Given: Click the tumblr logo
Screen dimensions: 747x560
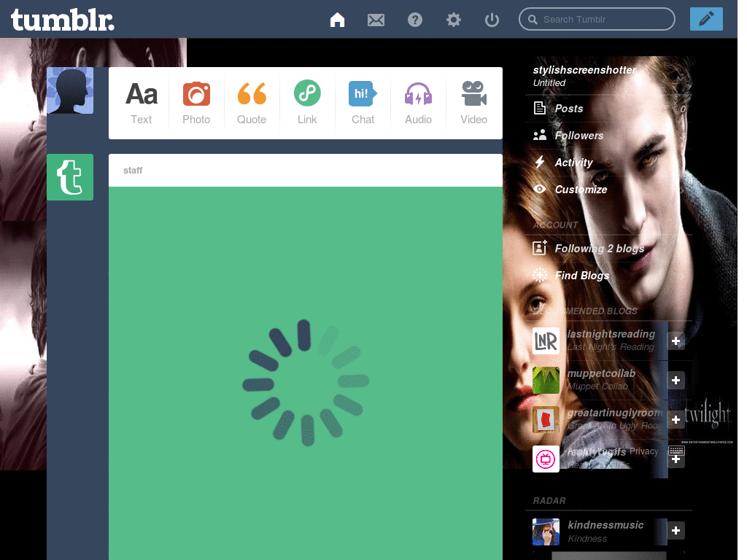Looking at the screenshot, I should 63,20.
